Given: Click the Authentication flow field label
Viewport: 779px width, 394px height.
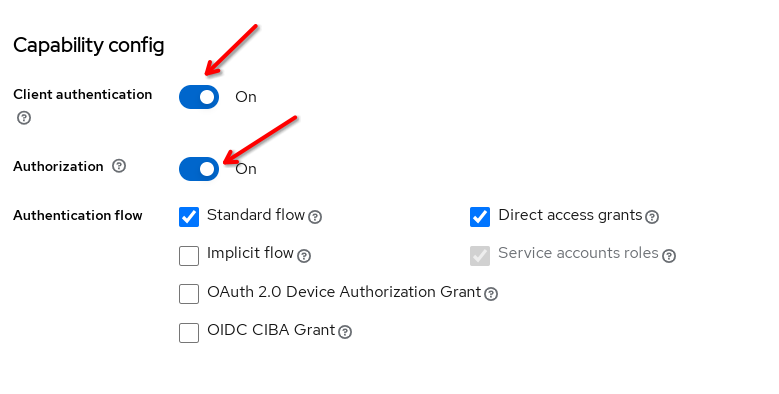Looking at the screenshot, I should (x=78, y=216).
